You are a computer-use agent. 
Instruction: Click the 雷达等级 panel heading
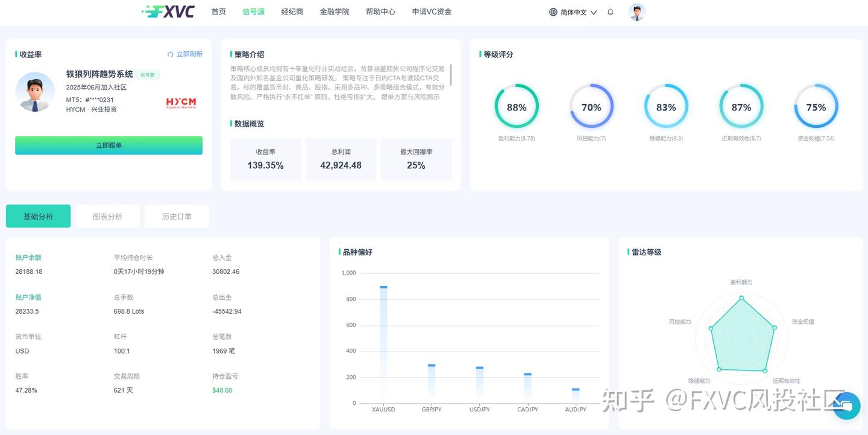coord(646,252)
